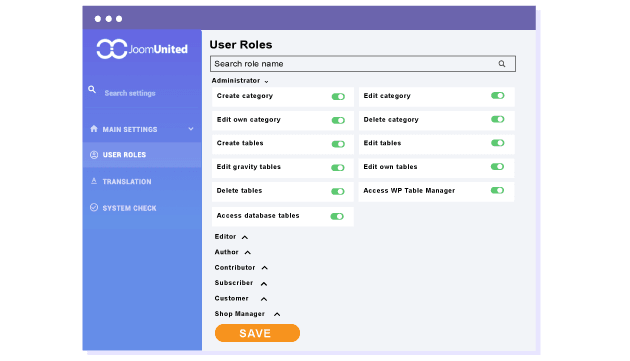Expand Main Settings dropdown arrow
The height and width of the screenshot is (361, 630).
coord(191,129)
